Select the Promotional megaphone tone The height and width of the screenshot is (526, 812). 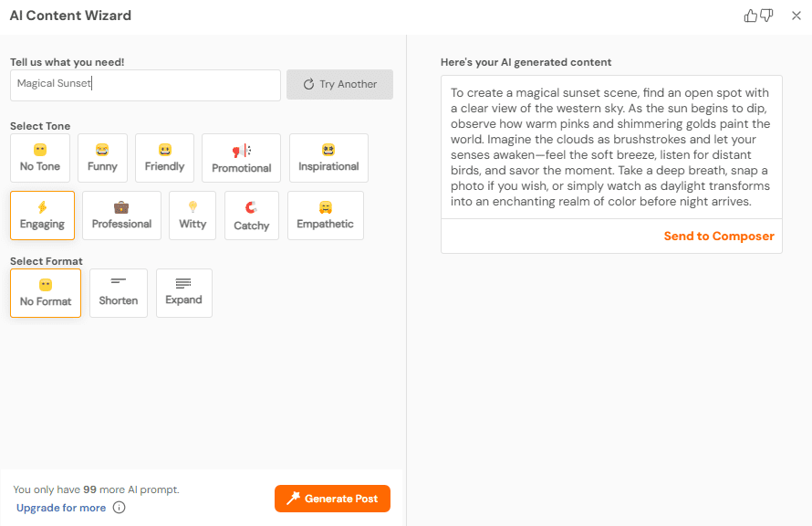(x=242, y=158)
